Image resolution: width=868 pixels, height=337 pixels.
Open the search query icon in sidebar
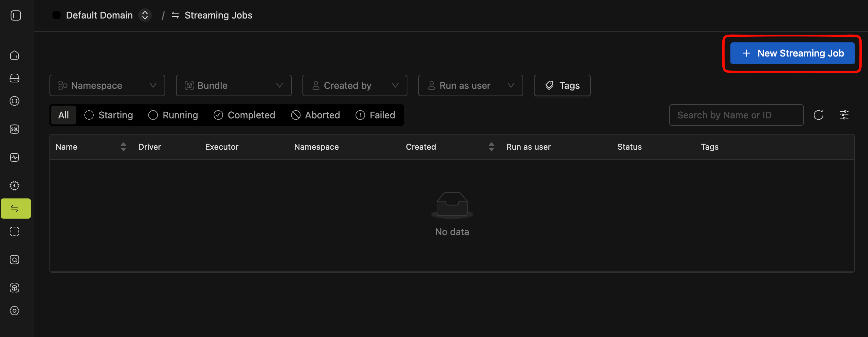point(14,260)
